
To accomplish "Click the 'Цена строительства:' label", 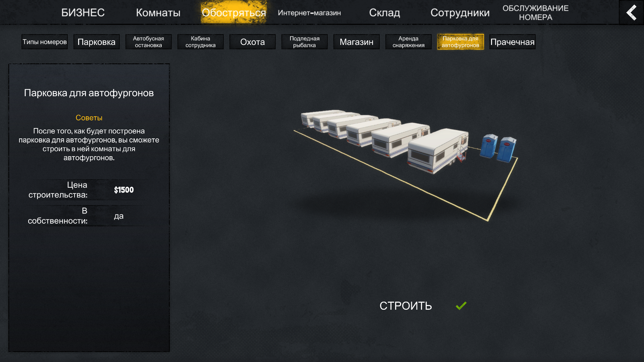I will [58, 190].
